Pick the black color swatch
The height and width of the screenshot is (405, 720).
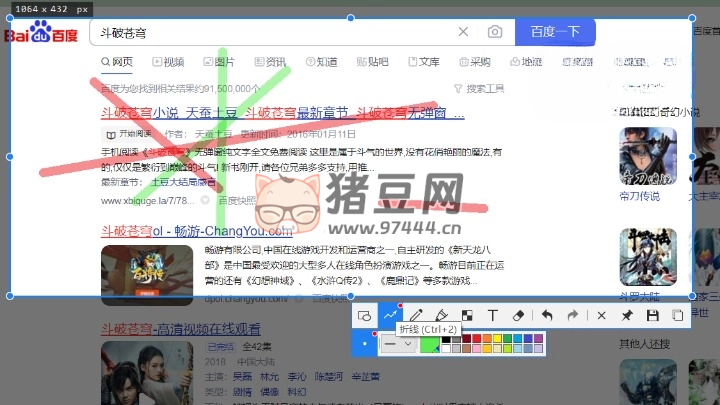coord(446,339)
